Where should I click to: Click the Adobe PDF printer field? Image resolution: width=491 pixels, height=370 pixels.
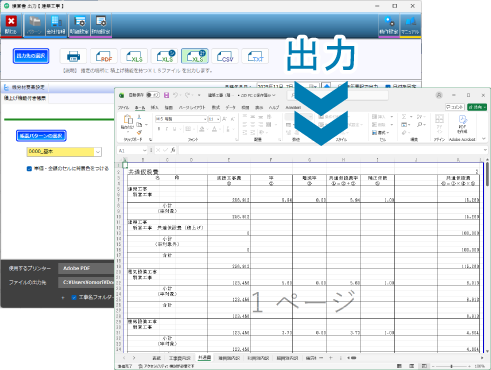pos(86,268)
